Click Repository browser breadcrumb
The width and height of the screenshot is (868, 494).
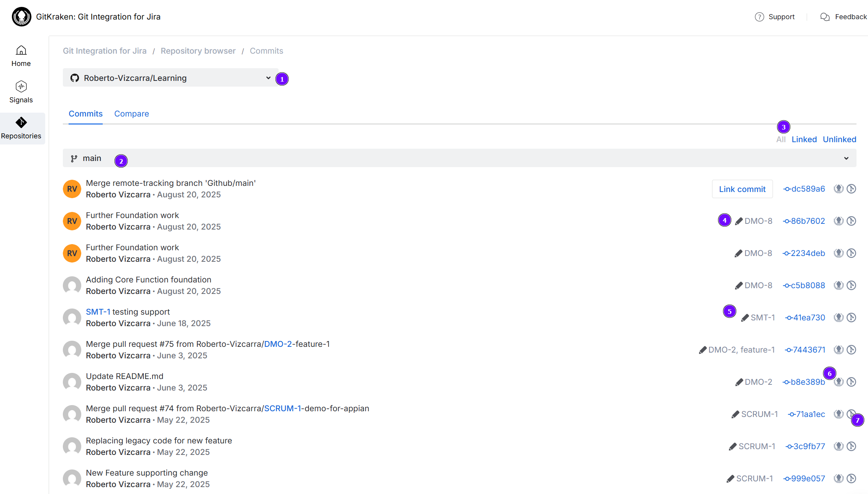point(198,51)
